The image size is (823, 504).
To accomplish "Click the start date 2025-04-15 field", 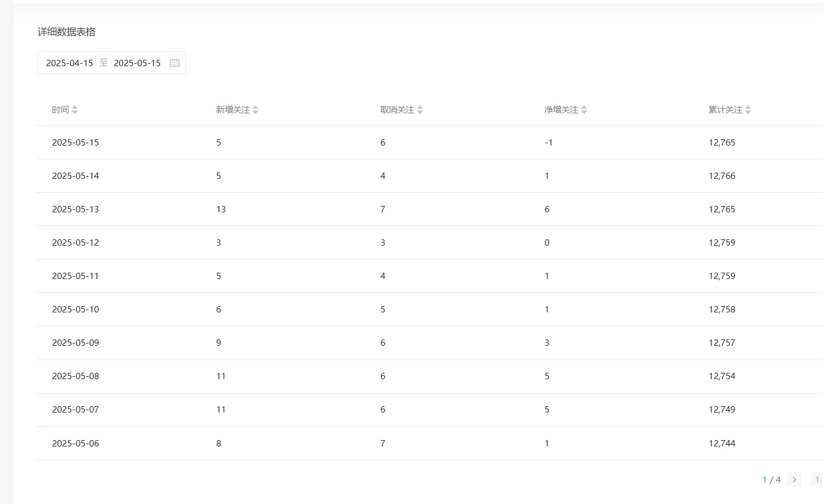I will point(70,63).
